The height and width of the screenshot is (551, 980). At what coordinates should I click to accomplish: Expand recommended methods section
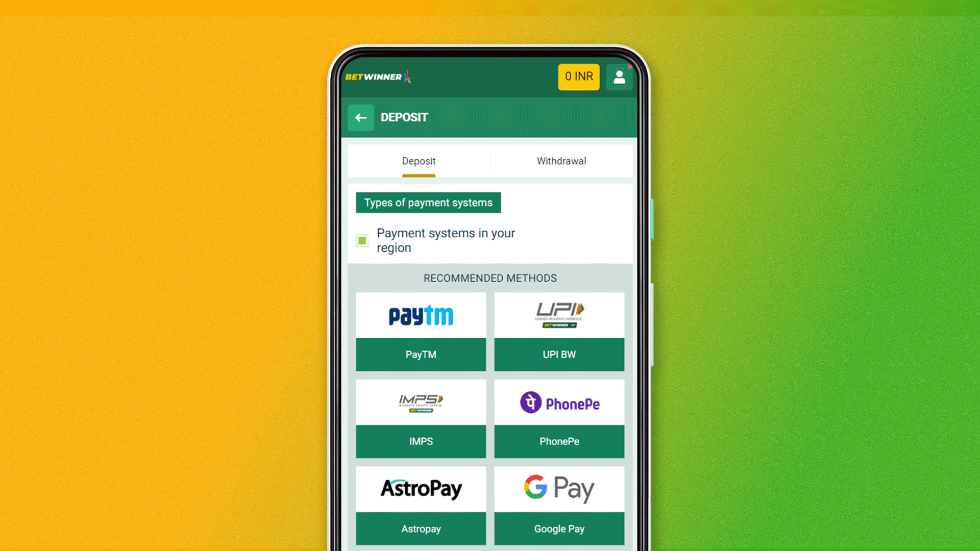pyautogui.click(x=489, y=277)
